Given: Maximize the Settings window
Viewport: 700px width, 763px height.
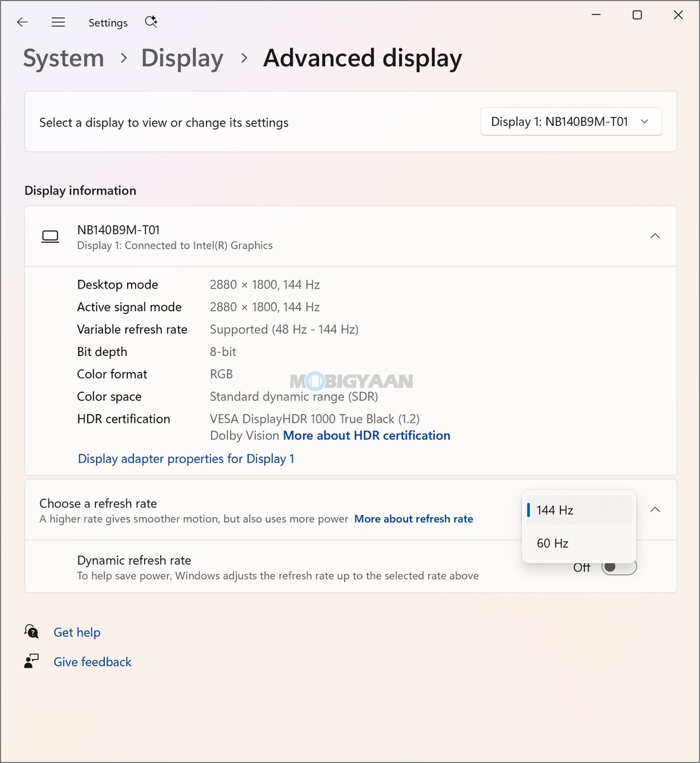Looking at the screenshot, I should tap(637, 15).
